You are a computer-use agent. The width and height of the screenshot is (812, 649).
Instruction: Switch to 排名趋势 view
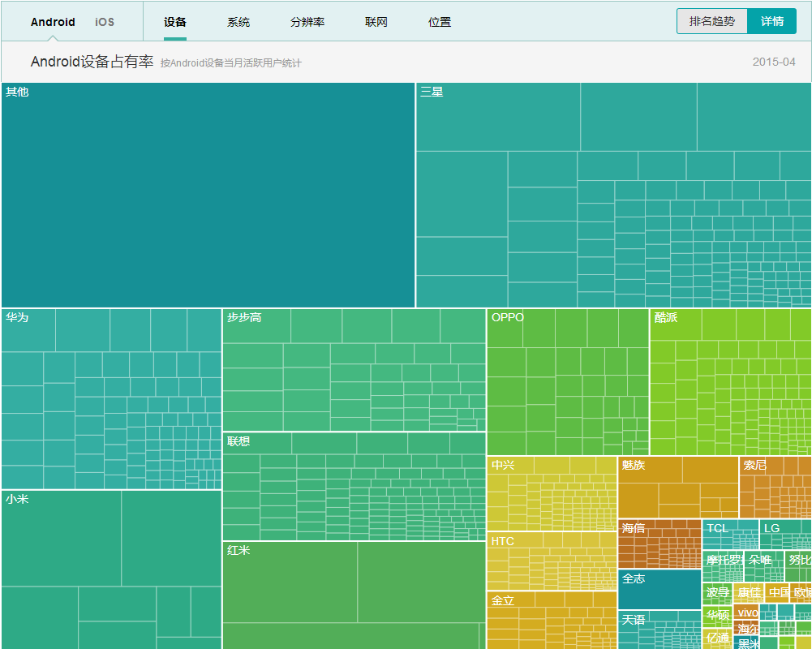point(712,21)
